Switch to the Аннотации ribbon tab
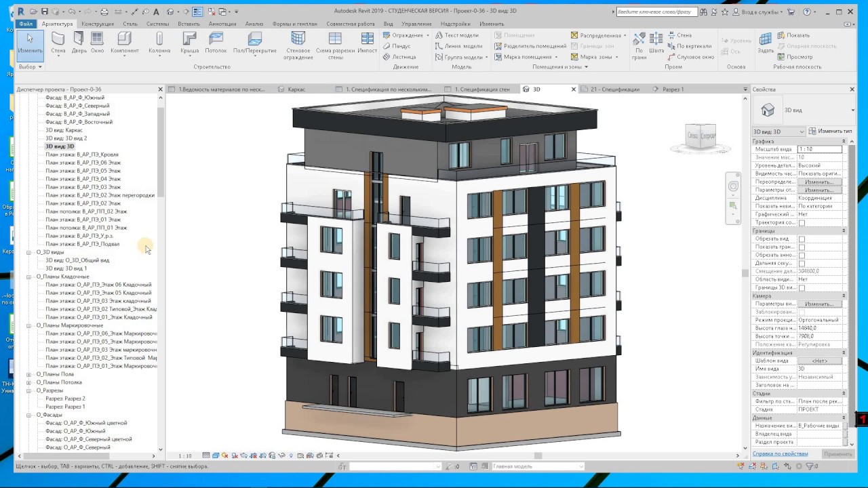 click(222, 24)
